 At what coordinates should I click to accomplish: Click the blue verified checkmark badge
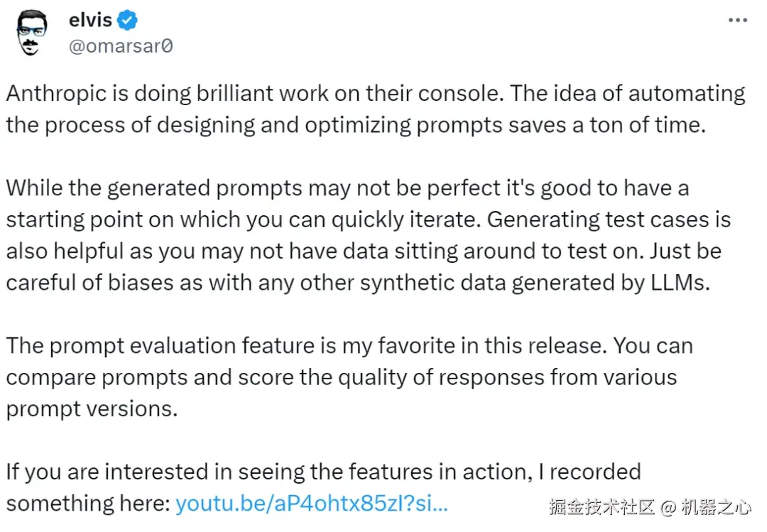click(x=127, y=21)
